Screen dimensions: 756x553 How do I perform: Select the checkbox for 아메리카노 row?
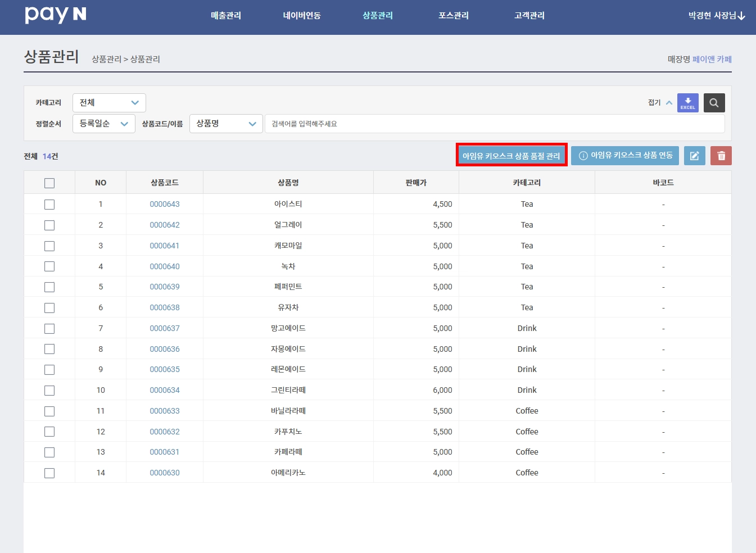[49, 473]
